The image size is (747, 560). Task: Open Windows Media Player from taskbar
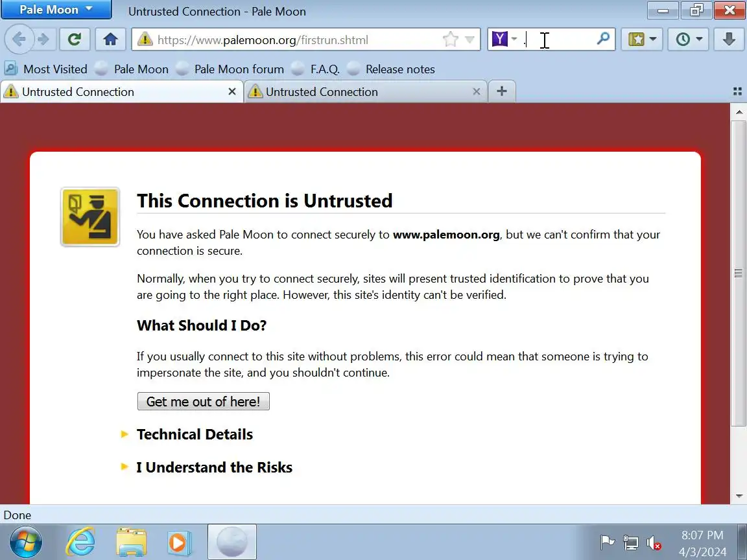(179, 542)
